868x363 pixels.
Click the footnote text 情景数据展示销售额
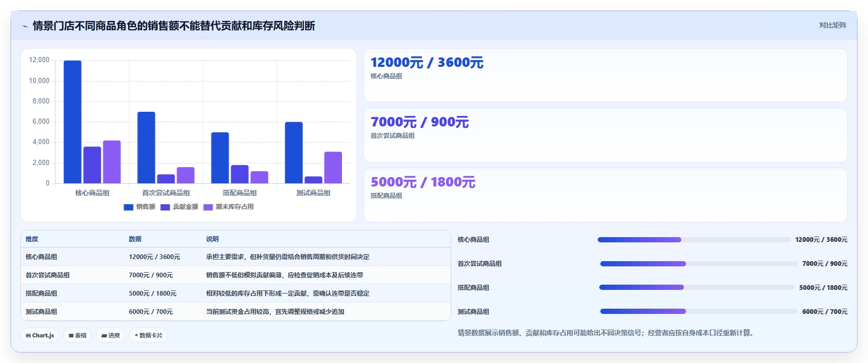coord(607,333)
